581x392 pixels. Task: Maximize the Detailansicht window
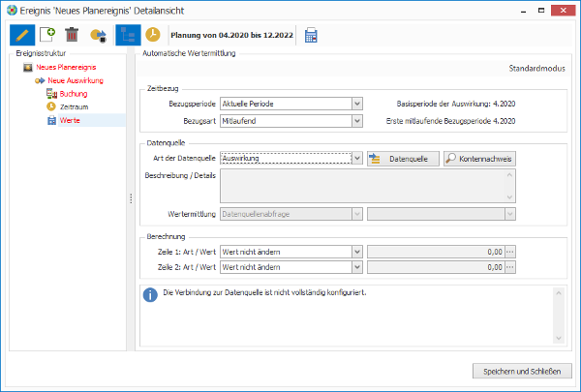coord(541,11)
